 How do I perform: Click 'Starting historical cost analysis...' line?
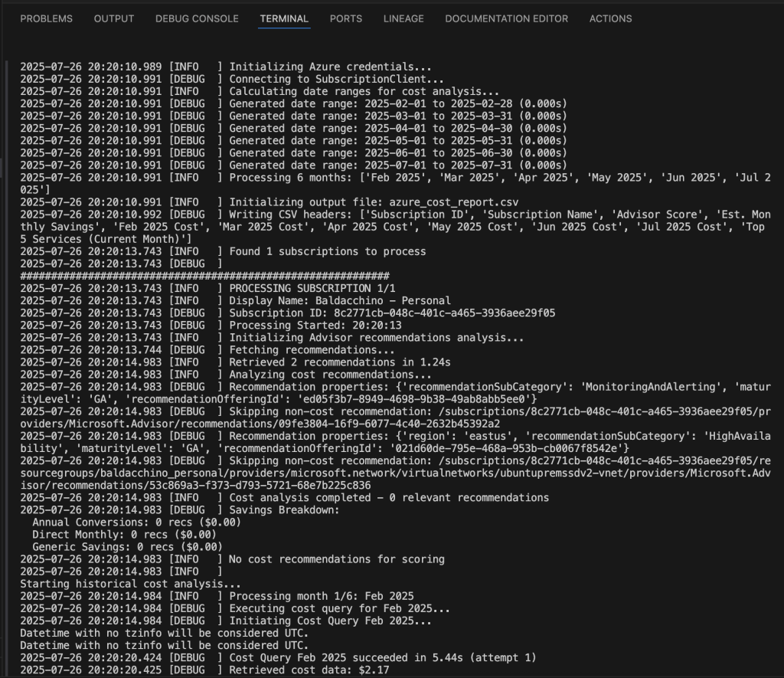(x=130, y=584)
